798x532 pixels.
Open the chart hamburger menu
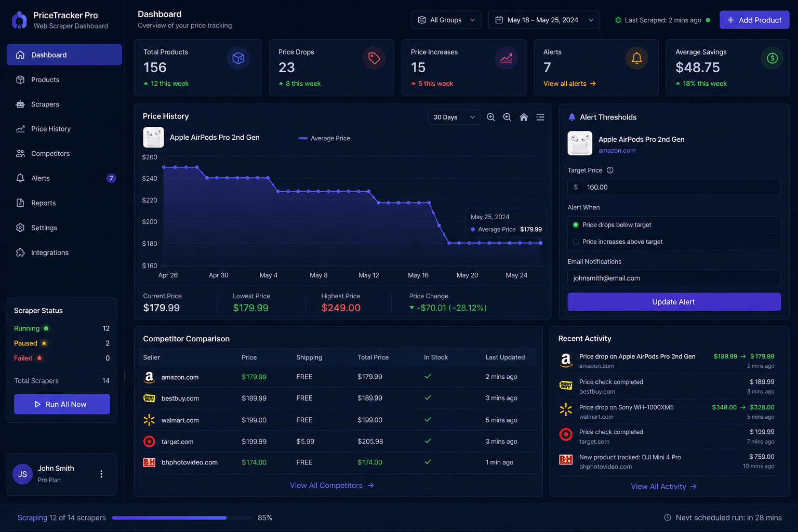[x=540, y=117]
